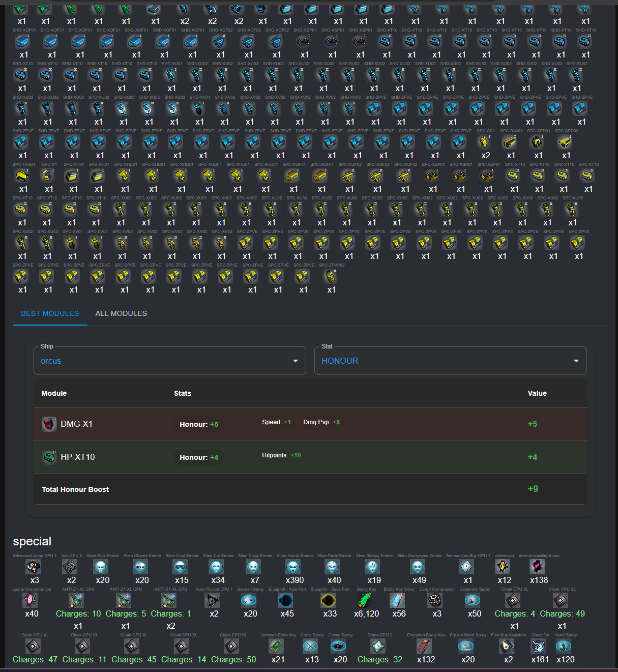Click the Drone CPU 2 icon
Viewport: 618px width, 672px height.
(x=378, y=646)
